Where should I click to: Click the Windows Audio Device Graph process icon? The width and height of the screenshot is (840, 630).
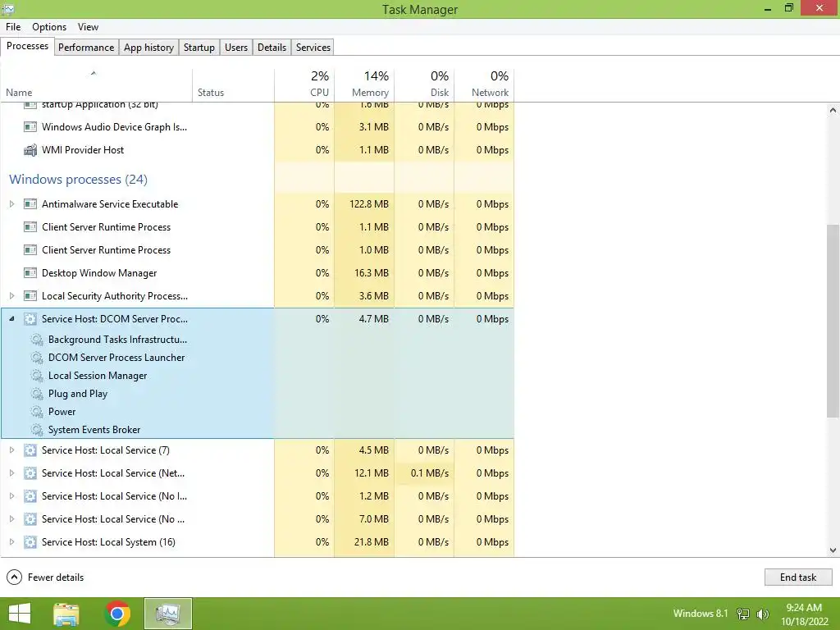(30, 127)
